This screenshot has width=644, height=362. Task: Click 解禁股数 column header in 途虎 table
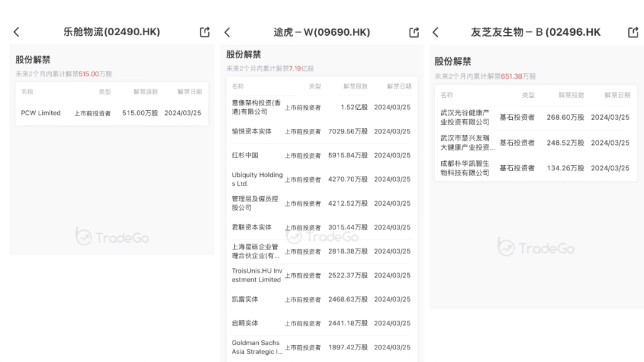[355, 86]
